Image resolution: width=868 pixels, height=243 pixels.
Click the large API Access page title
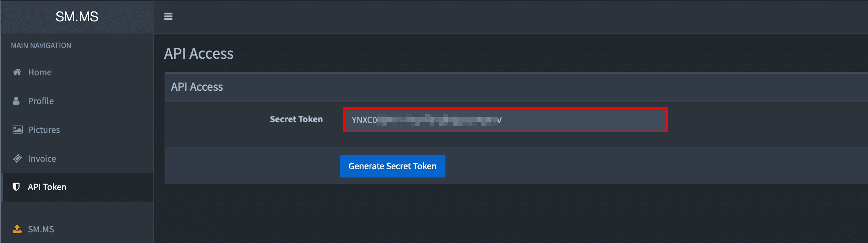coord(198,54)
